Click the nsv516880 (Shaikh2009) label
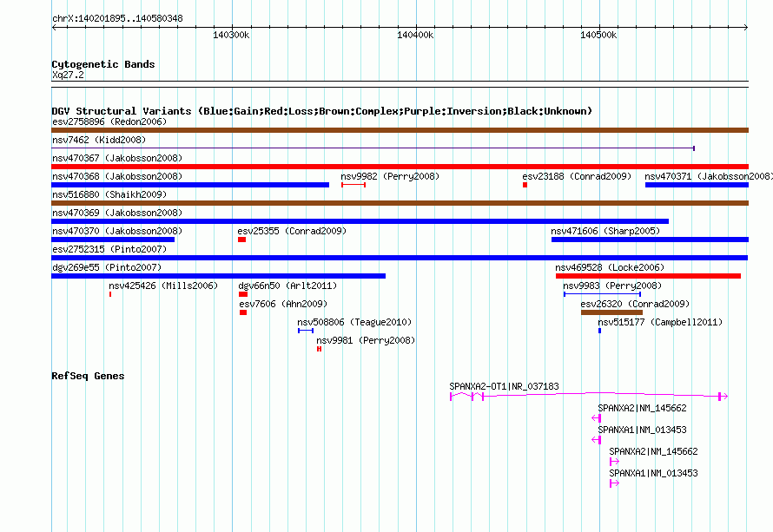Screen dimensions: 773x532 point(109,194)
